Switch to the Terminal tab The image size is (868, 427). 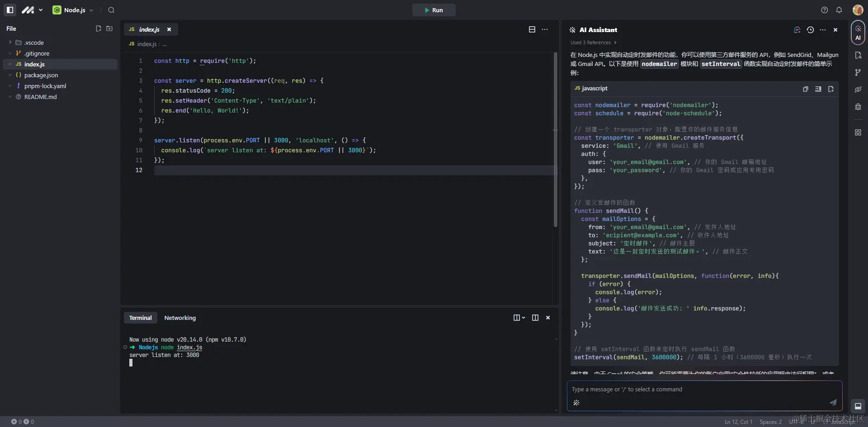pyautogui.click(x=141, y=318)
